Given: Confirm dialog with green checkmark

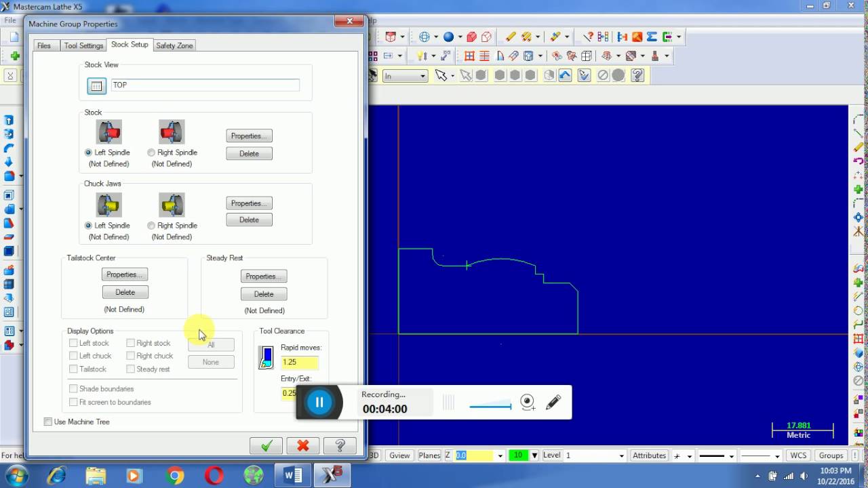Looking at the screenshot, I should click(x=267, y=445).
